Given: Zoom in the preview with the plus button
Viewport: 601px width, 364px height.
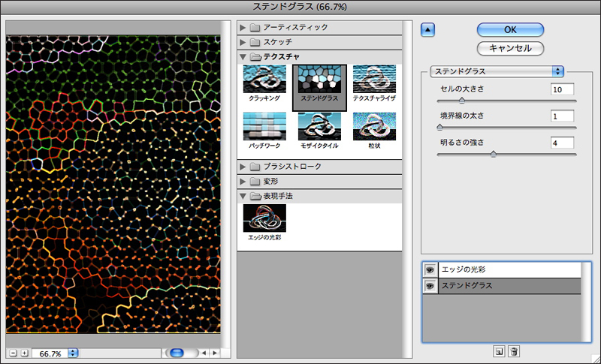Looking at the screenshot, I should click(x=25, y=353).
